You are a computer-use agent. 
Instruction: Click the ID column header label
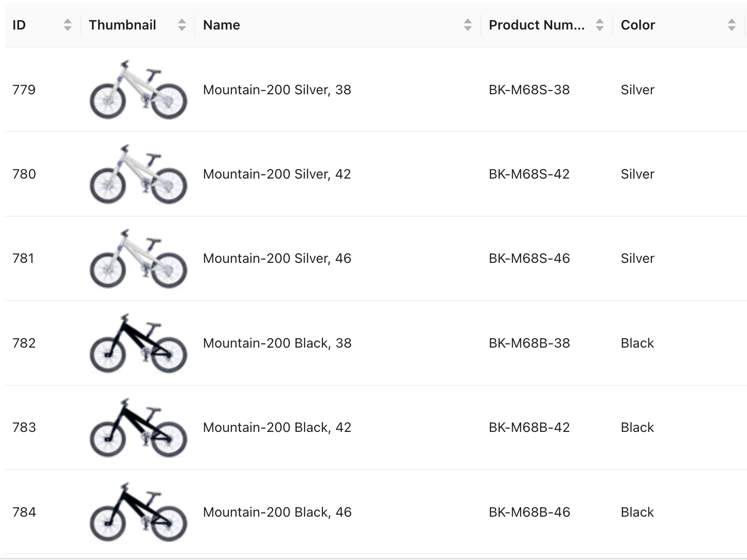pos(19,25)
